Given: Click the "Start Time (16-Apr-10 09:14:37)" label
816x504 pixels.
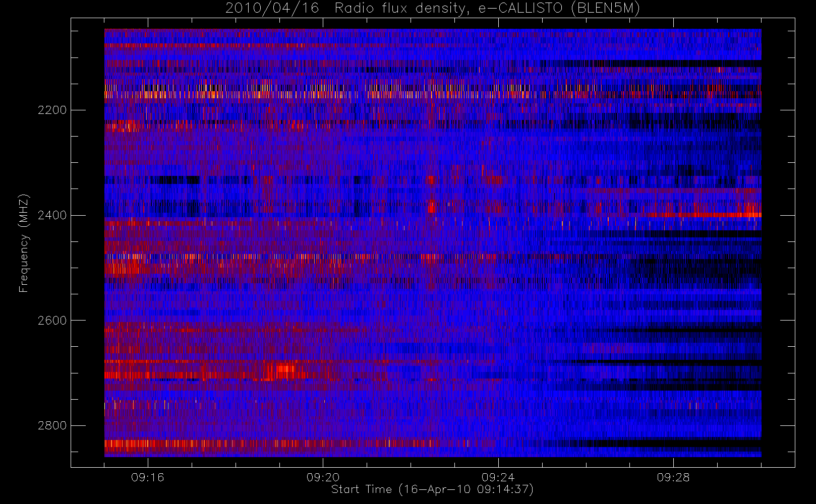Looking at the screenshot, I should click(432, 489).
